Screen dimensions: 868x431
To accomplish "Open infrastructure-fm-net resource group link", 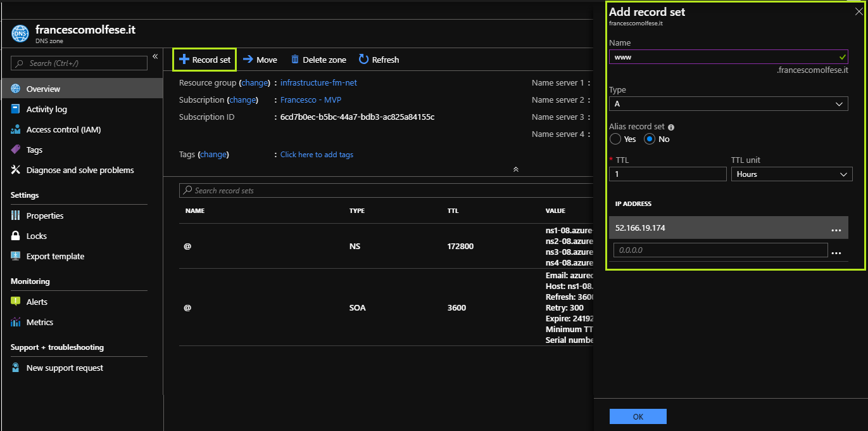I will (x=318, y=83).
